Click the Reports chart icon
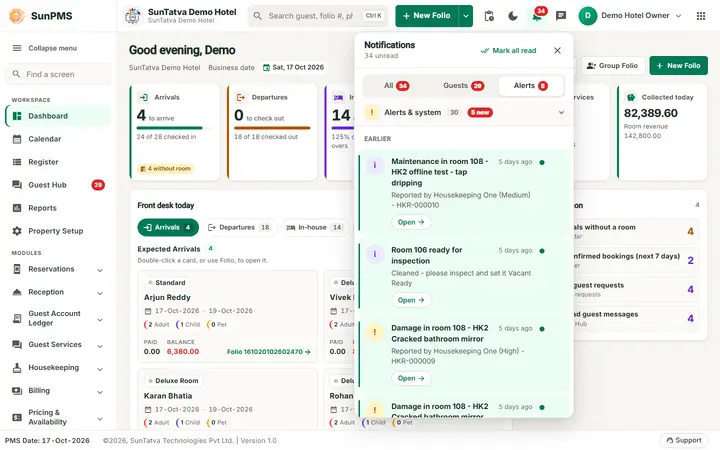The width and height of the screenshot is (720, 450). [17, 208]
